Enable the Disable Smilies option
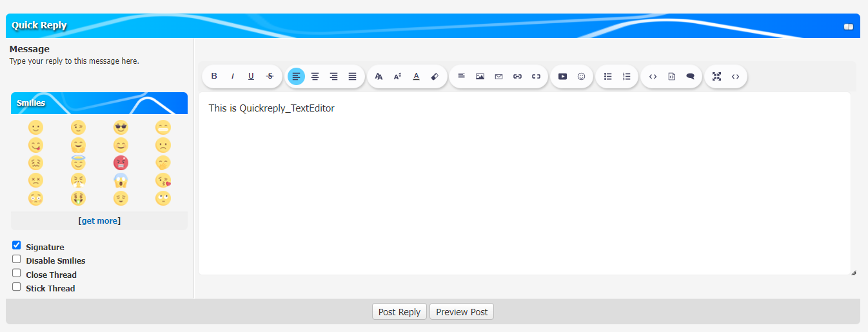This screenshot has height=332, width=868. pyautogui.click(x=17, y=259)
